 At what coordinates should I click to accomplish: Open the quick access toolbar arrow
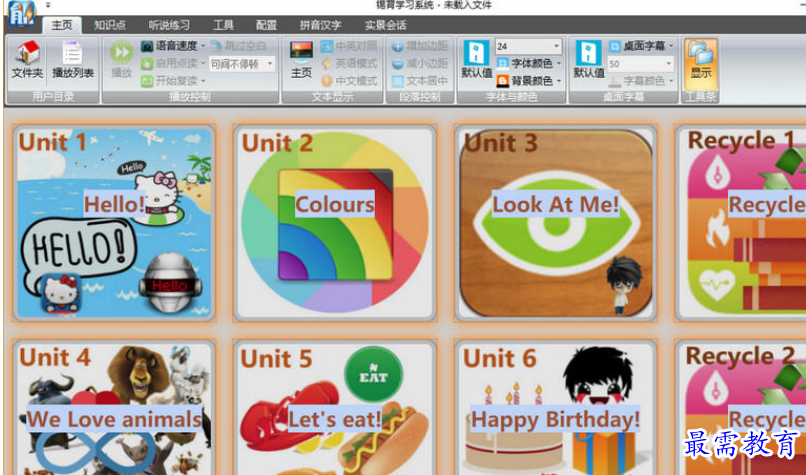[47, 5]
